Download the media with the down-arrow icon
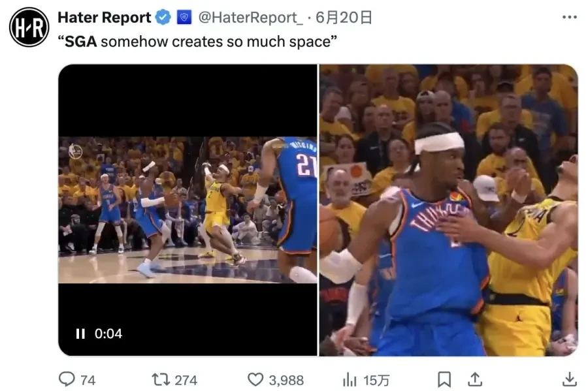Screen dimensions: 588x391 tap(569, 379)
